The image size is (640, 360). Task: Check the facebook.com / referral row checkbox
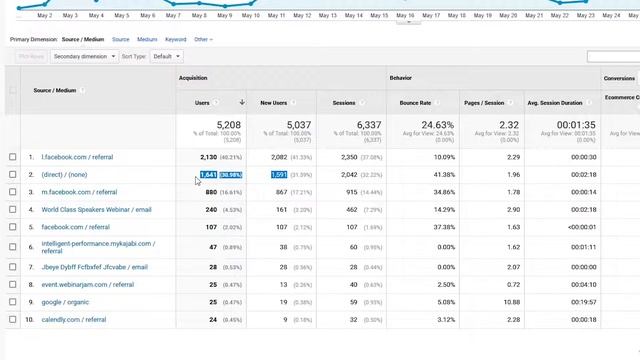[x=13, y=227]
